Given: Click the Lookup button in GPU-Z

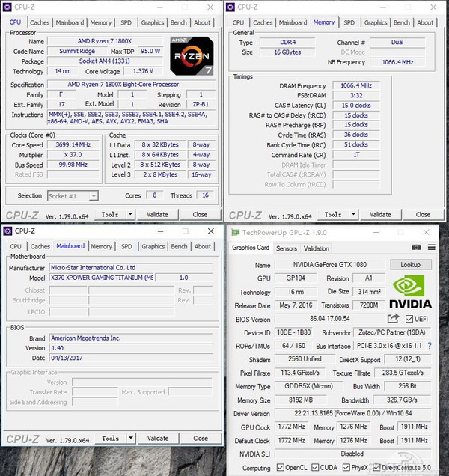Looking at the screenshot, I should [x=410, y=265].
